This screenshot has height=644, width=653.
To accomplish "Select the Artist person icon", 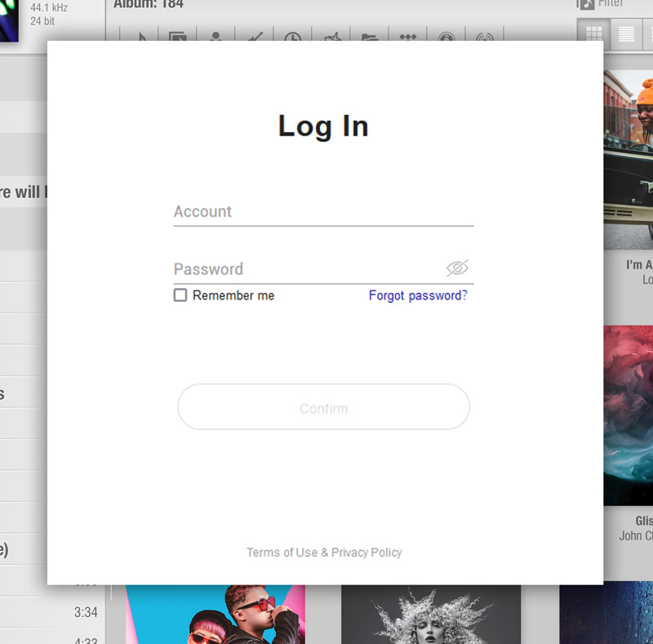I will [x=215, y=37].
